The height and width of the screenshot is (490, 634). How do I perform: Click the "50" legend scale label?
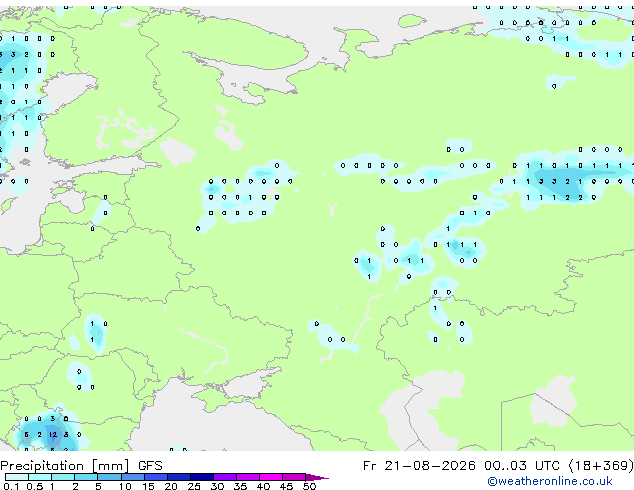click(x=309, y=486)
